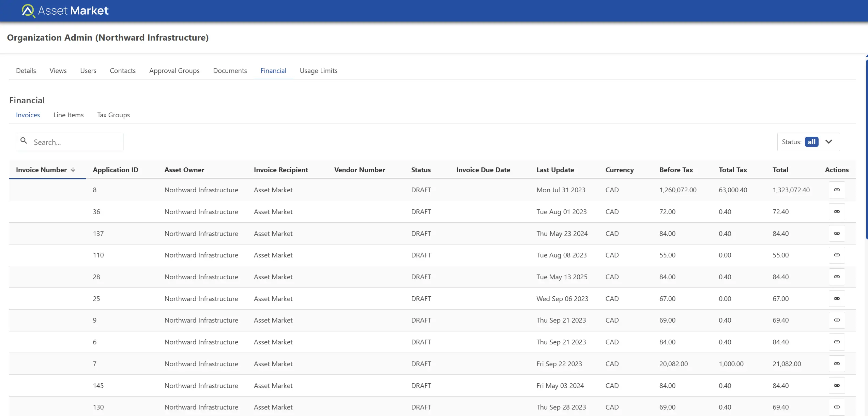Click the before-tax value 1,260,072.00
This screenshot has height=416, width=868.
click(678, 190)
